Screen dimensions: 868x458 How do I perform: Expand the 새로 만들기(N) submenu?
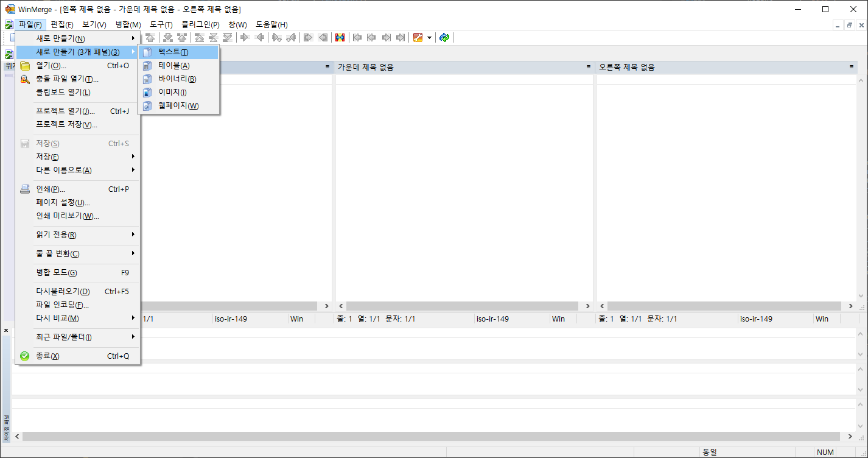78,39
